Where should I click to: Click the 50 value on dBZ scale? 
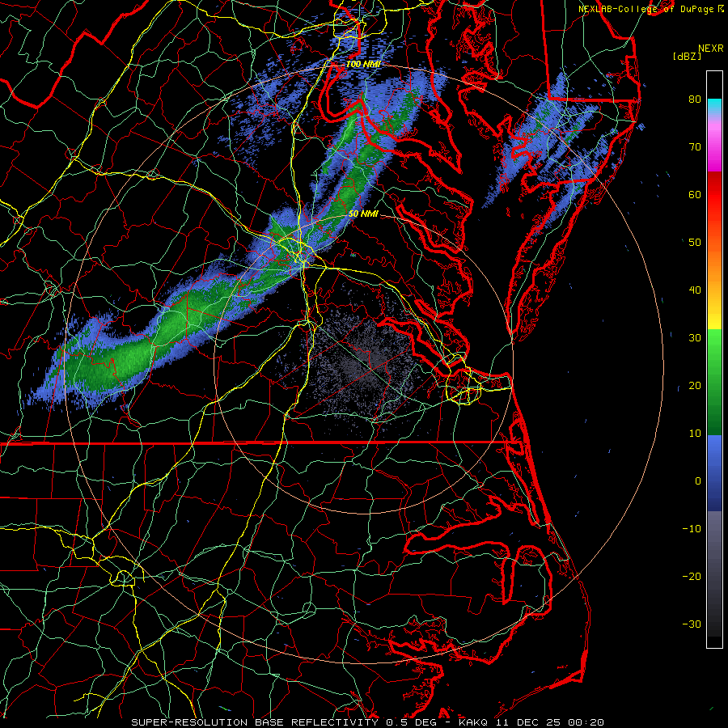695,243
